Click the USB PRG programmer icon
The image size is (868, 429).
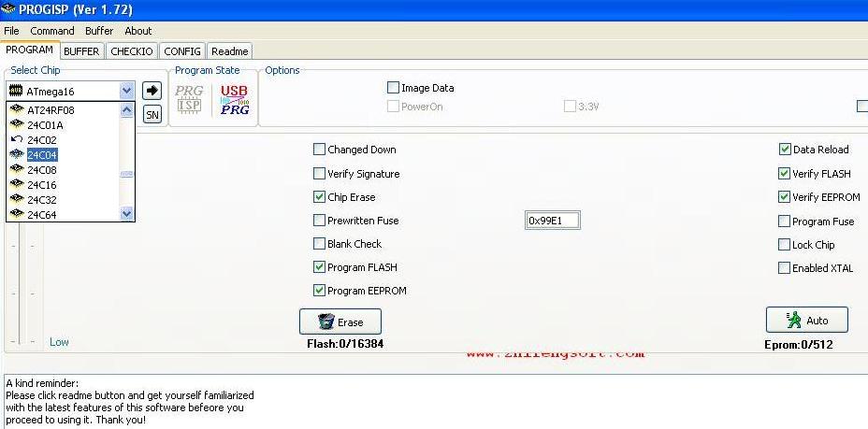pyautogui.click(x=234, y=99)
